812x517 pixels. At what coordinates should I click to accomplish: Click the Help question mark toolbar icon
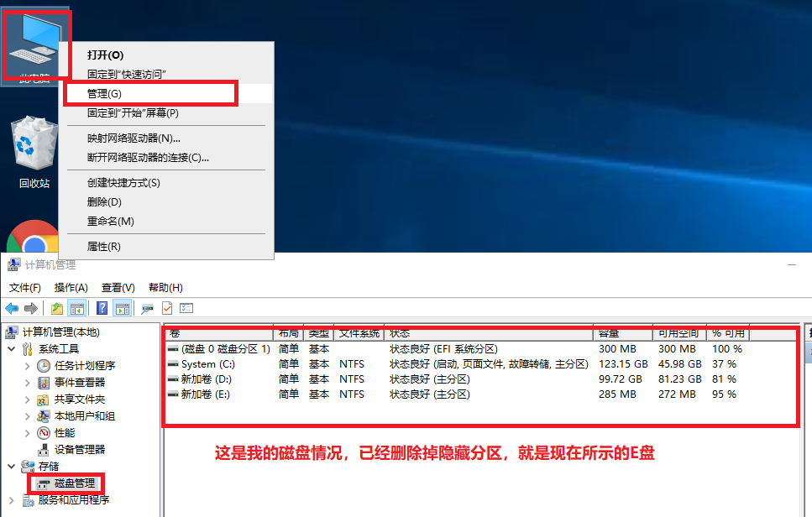102,307
